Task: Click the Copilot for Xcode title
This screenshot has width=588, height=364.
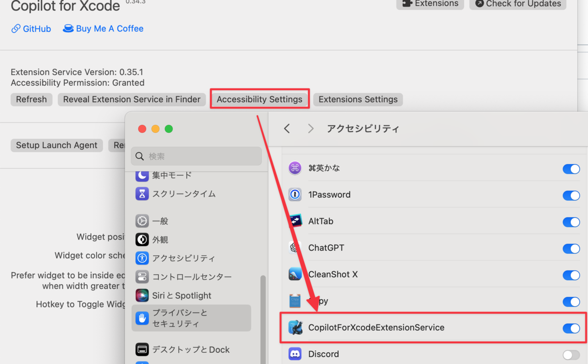Action: 65,6
